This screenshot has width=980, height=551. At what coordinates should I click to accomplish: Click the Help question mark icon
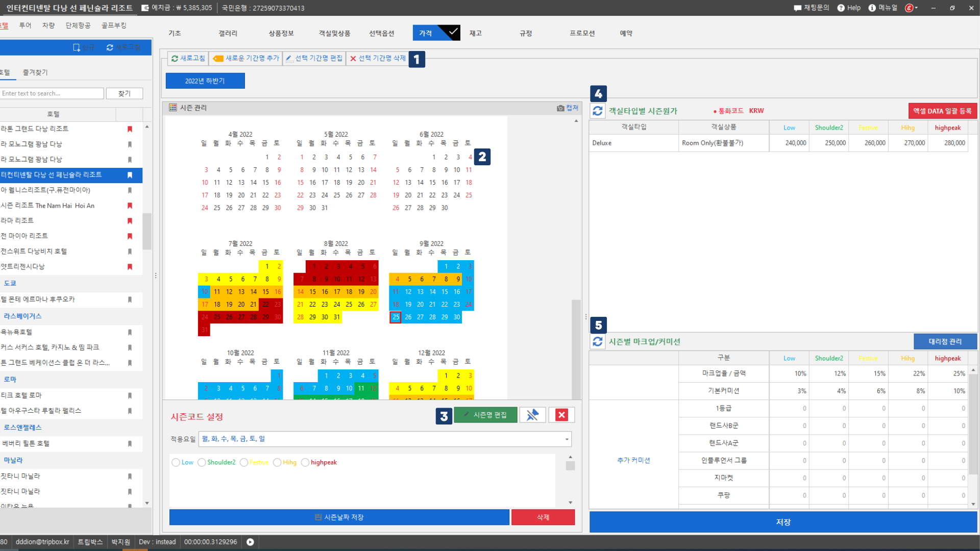[x=841, y=8]
